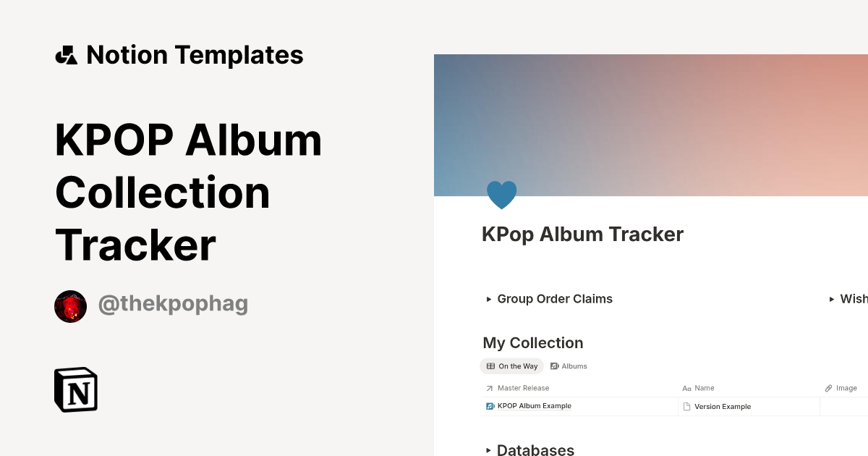Expand the Group Order Claims toggle

pyautogui.click(x=489, y=299)
